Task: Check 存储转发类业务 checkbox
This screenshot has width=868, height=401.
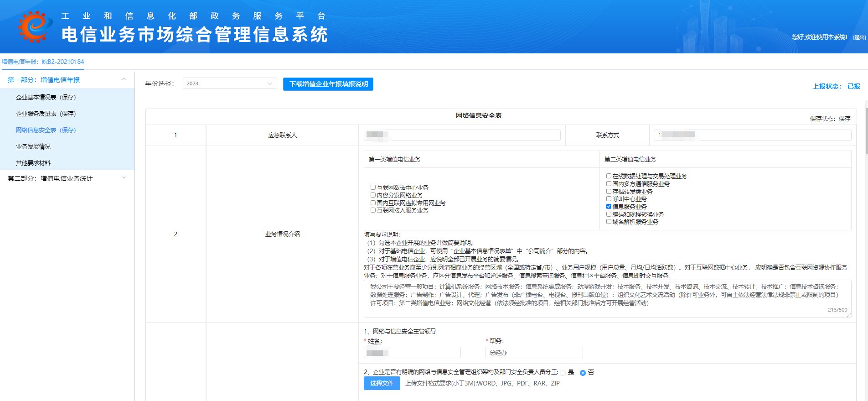Action: pos(609,191)
